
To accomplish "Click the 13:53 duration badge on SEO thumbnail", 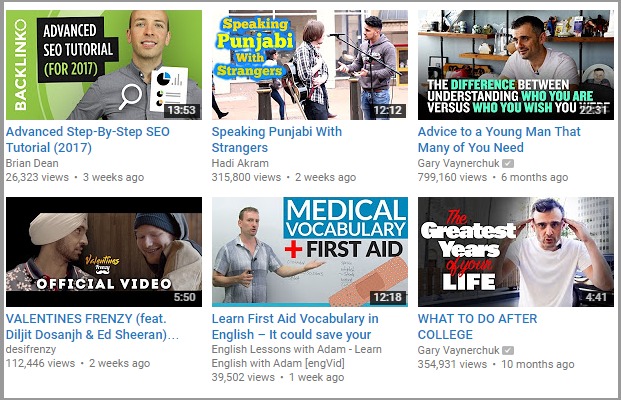I will coord(181,110).
